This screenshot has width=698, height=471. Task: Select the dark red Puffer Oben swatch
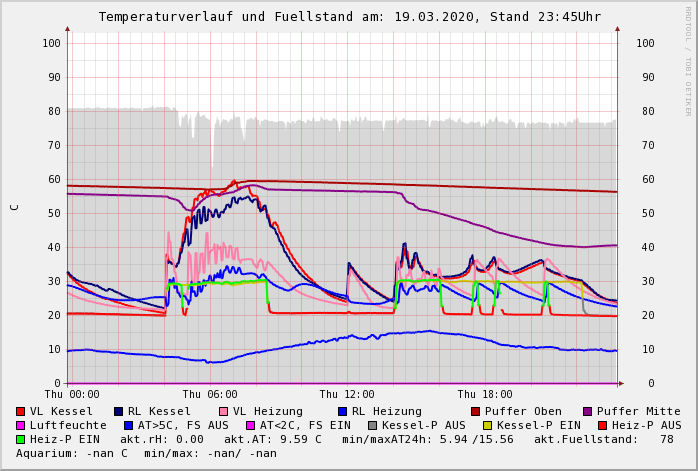[x=475, y=411]
